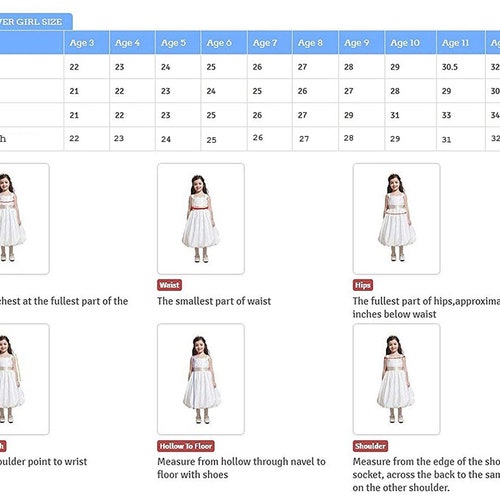Click the Age 4 column header

pyautogui.click(x=132, y=43)
